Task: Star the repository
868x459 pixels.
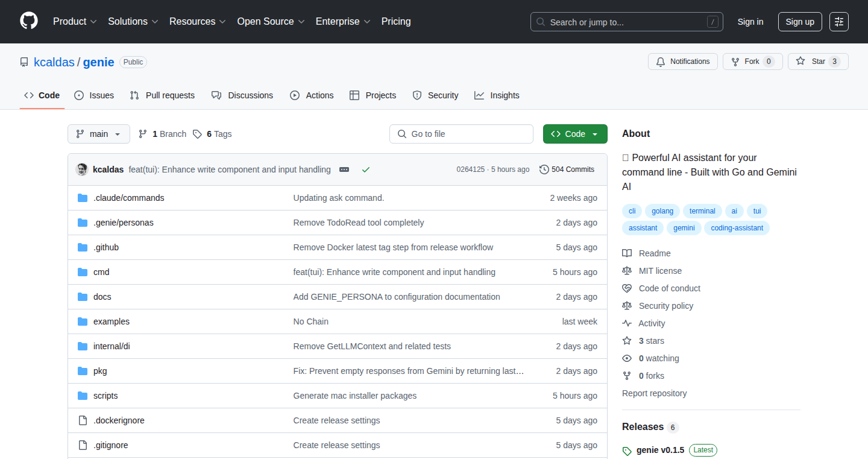Action: pyautogui.click(x=818, y=62)
